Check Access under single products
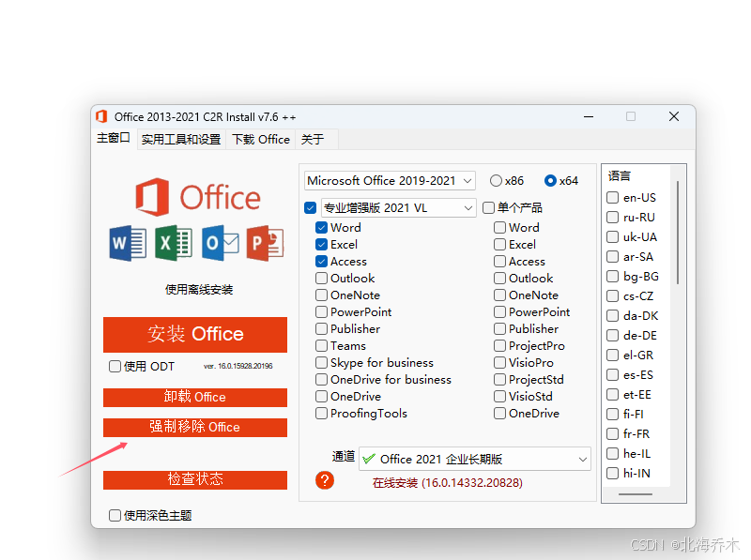The image size is (751, 560). point(499,262)
